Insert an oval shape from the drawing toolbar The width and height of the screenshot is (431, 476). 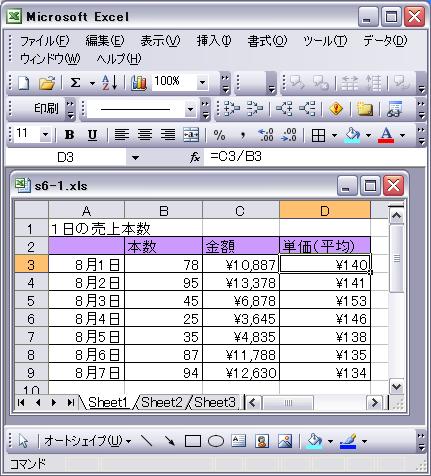point(216,441)
